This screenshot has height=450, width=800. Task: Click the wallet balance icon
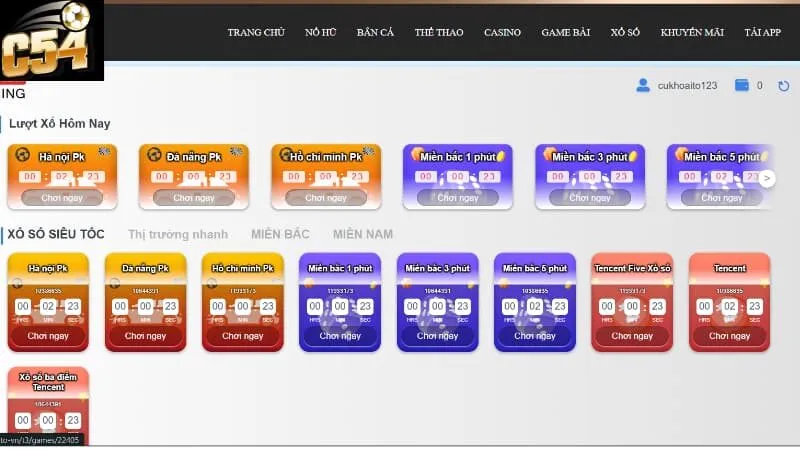pyautogui.click(x=742, y=86)
